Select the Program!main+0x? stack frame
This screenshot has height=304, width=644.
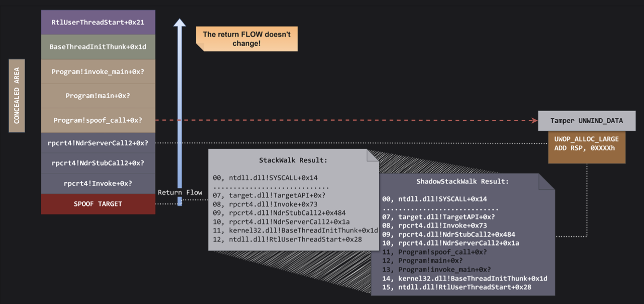tap(98, 96)
